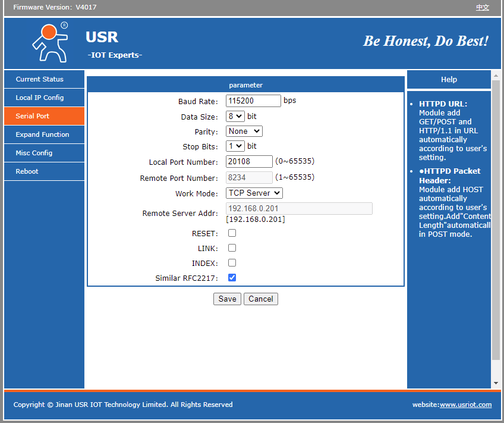Enable the RESET checkbox
Screen dimensions: 504x423
[x=232, y=233]
